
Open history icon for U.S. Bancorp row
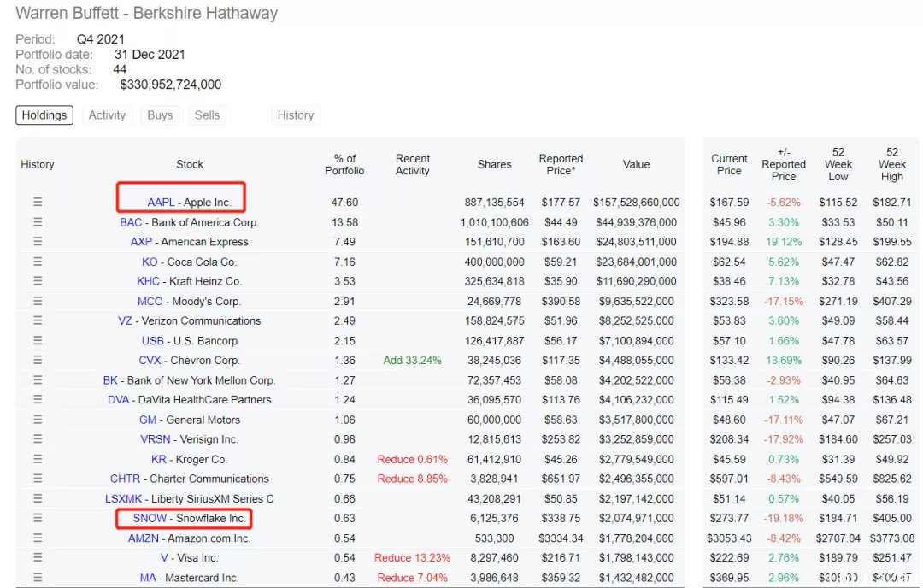pyautogui.click(x=38, y=340)
